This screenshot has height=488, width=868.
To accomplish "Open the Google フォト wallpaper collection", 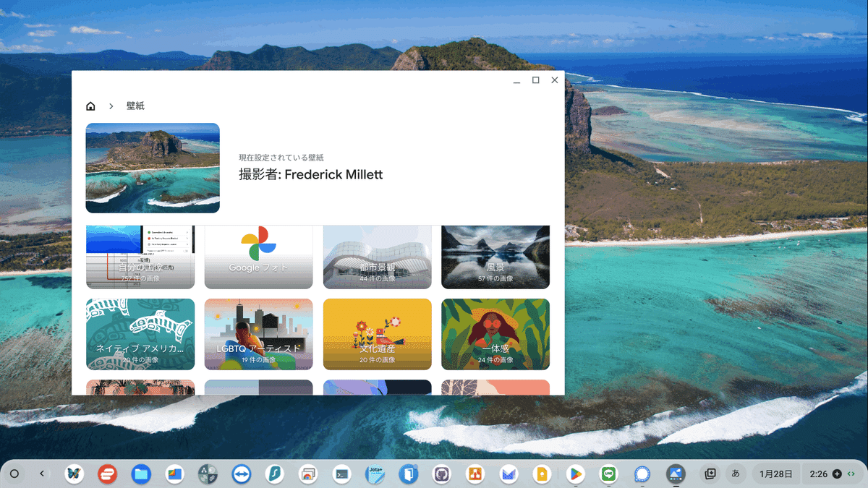I will pos(259,257).
